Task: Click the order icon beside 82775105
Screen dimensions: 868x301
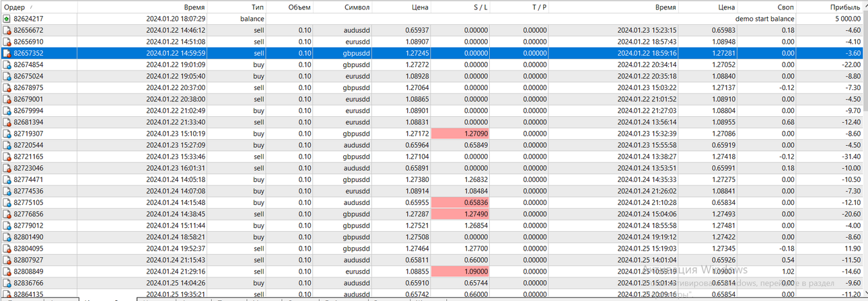Action: click(7, 202)
